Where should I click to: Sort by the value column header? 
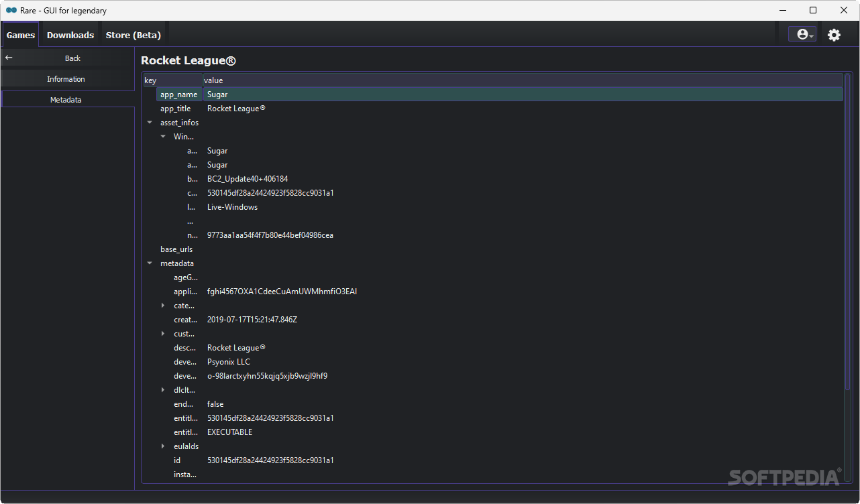click(523, 80)
